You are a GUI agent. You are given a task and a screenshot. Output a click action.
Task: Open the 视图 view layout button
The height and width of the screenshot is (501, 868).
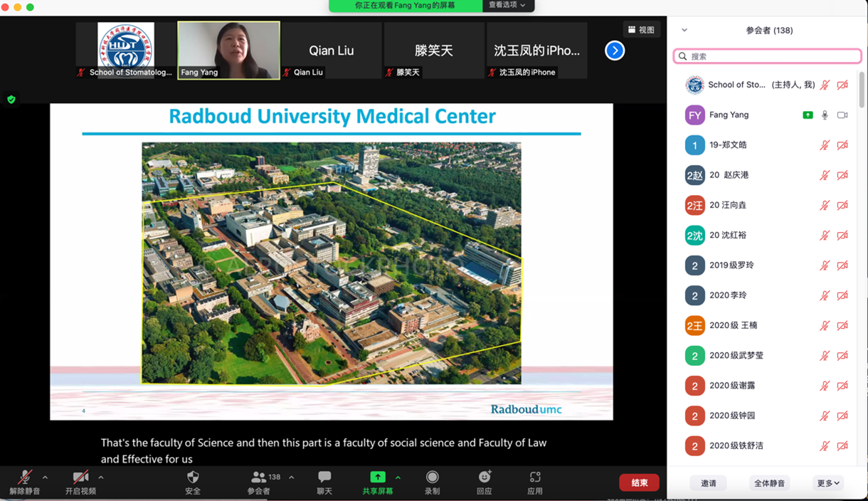[x=641, y=30]
